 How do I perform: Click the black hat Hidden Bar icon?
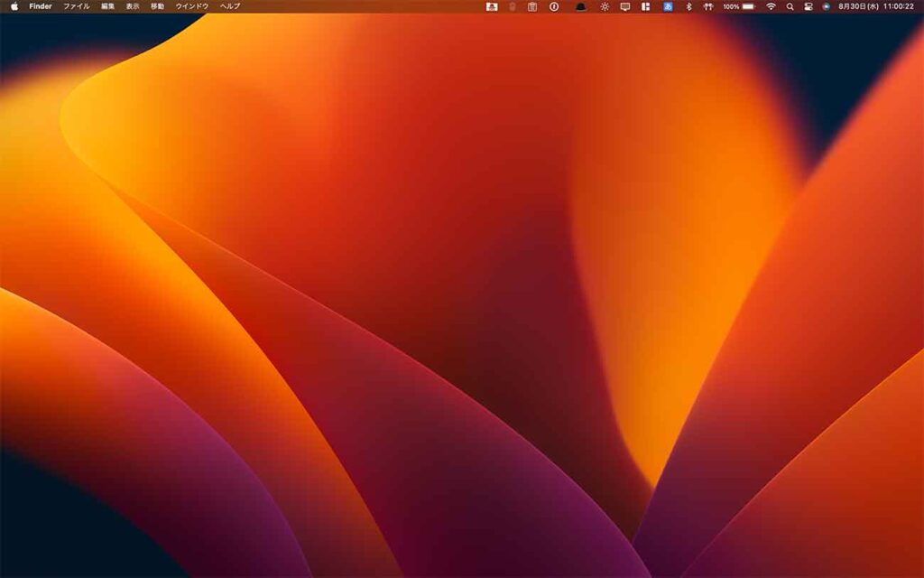pyautogui.click(x=580, y=8)
